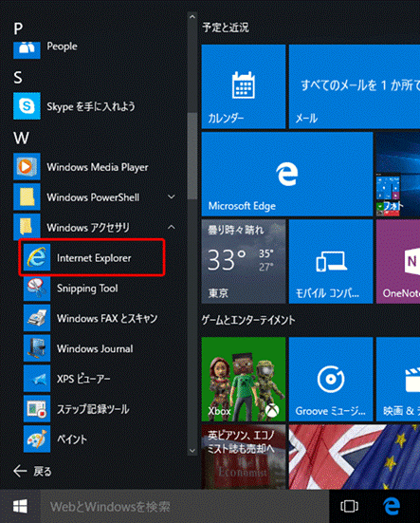Click the Snipping Tool label

[87, 289]
